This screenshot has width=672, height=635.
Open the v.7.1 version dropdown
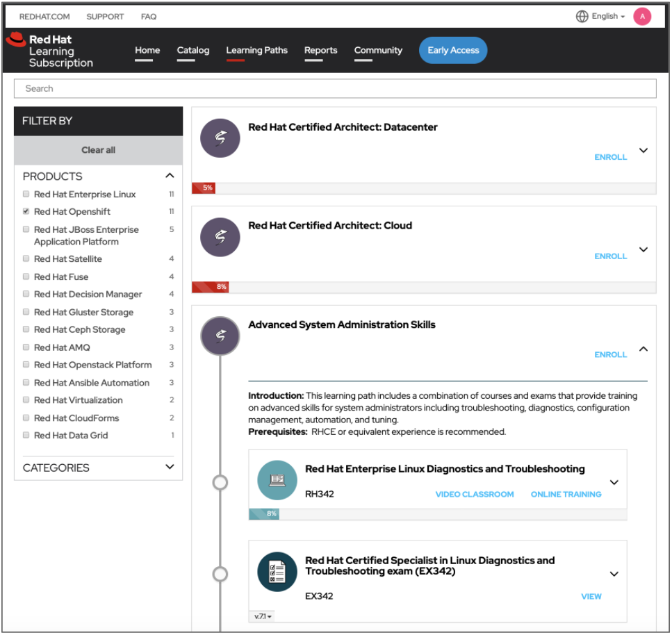263,616
